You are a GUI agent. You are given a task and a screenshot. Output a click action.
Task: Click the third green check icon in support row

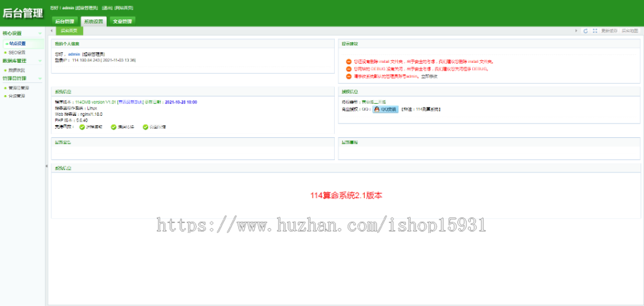(145, 127)
